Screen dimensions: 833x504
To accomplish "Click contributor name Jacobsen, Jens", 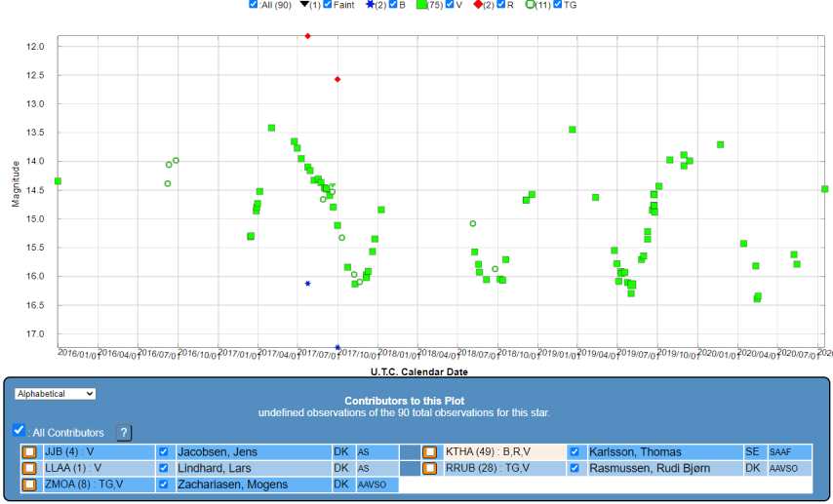I will 219,452.
